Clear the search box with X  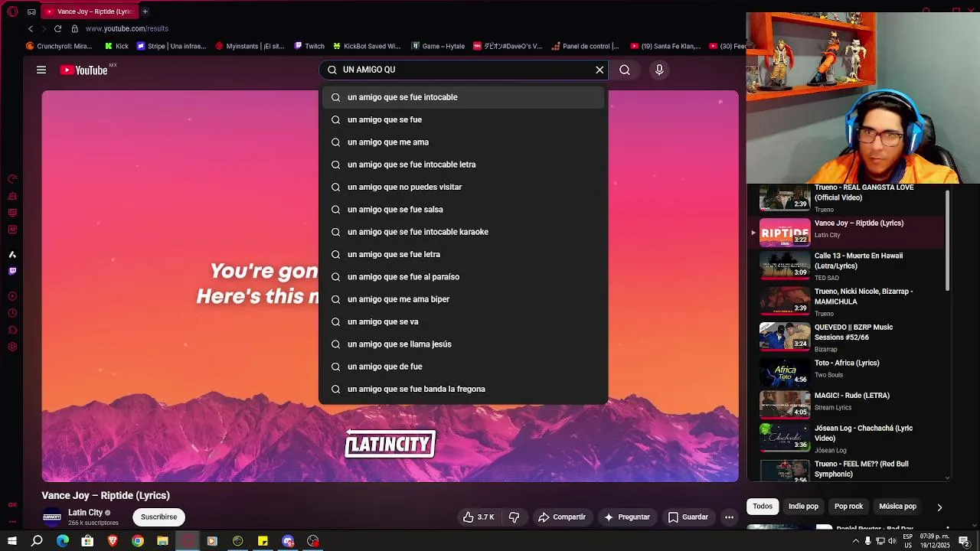point(599,70)
